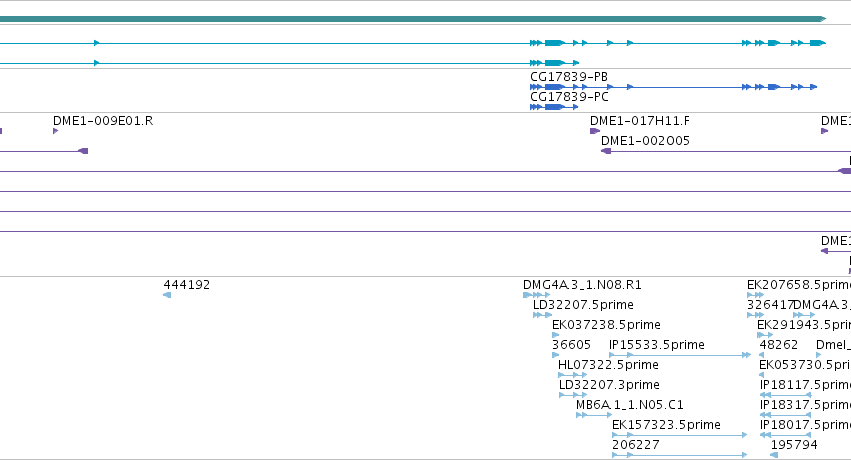Viewport: 851px width, 460px height.
Task: Click the 195794 EST label
Action: click(794, 445)
